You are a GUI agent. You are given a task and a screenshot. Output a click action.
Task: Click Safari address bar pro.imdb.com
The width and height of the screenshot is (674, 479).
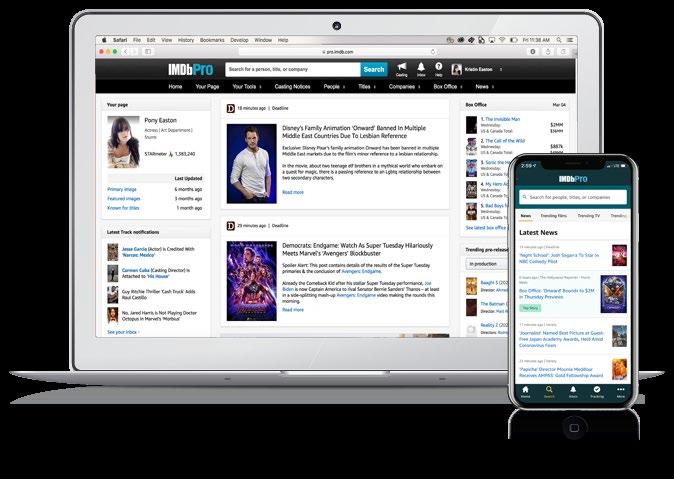[338, 52]
